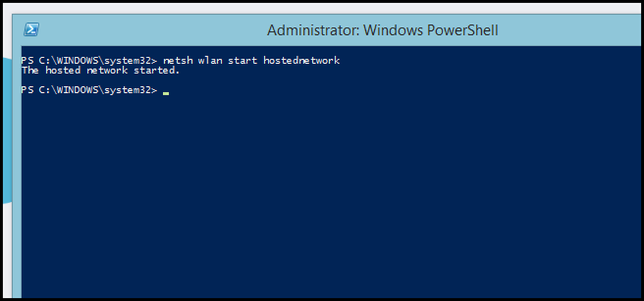Click the blinking cursor at the prompt
Viewport: 644px width, 301px height.
(166, 93)
